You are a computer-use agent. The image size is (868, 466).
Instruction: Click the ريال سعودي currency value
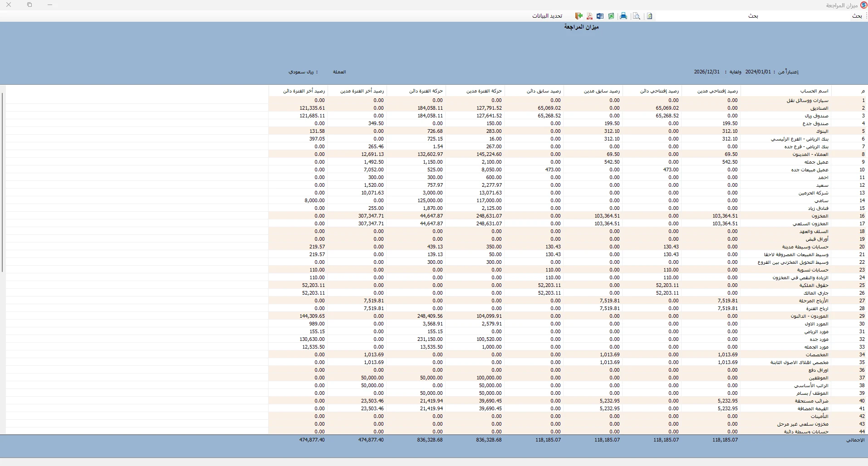pyautogui.click(x=301, y=72)
